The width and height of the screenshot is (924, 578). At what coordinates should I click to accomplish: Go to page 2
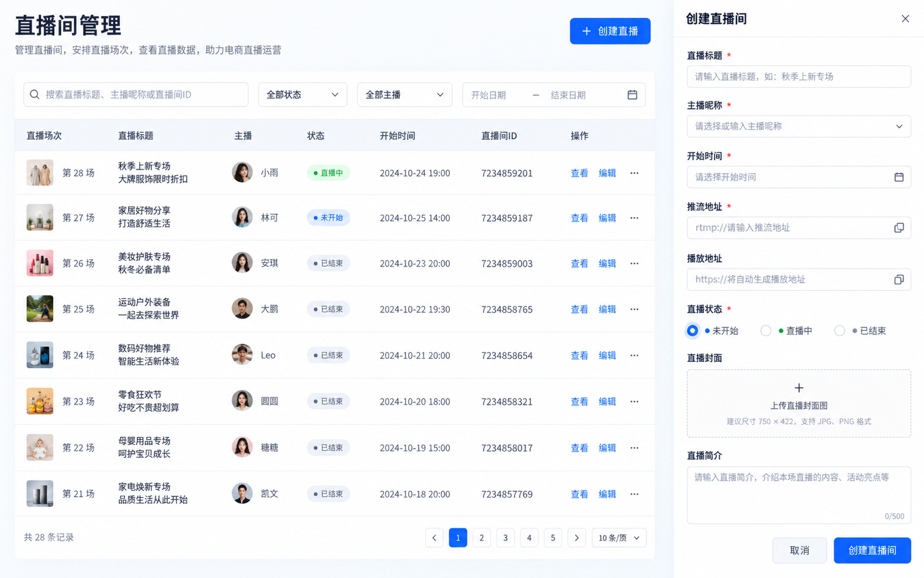(482, 538)
